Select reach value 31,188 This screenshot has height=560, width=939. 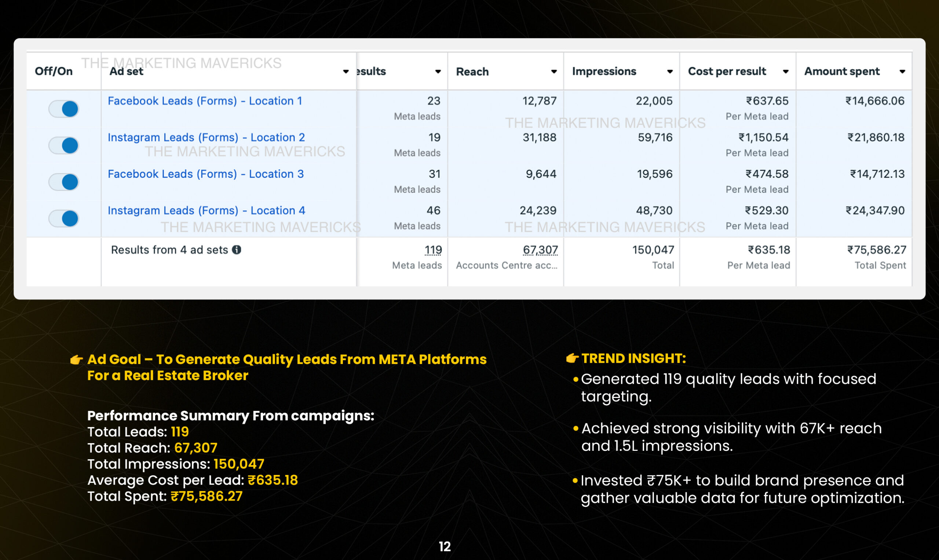tap(540, 138)
